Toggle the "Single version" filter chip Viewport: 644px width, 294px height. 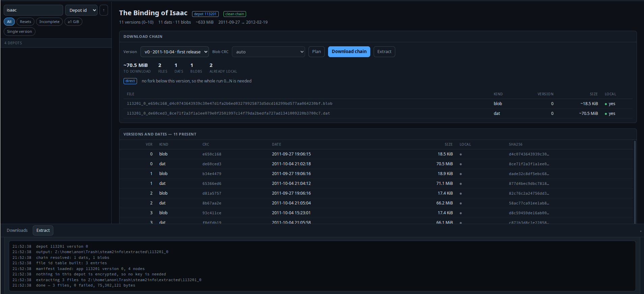point(20,31)
